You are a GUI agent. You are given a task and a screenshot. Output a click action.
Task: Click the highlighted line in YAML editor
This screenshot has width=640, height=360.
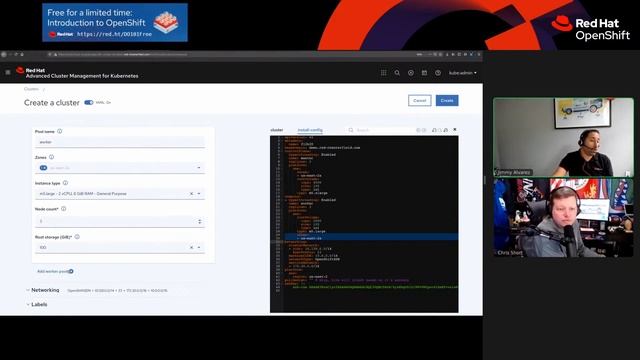tap(371, 236)
